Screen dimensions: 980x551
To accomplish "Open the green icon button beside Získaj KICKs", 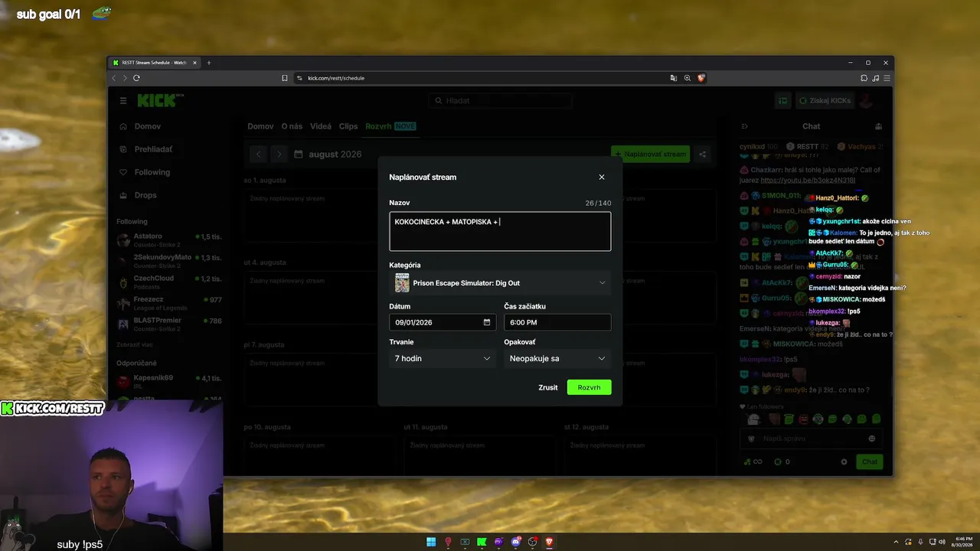I will coord(782,100).
